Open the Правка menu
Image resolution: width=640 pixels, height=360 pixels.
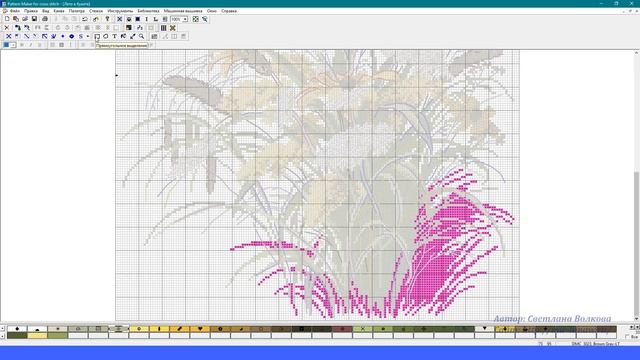tap(31, 11)
